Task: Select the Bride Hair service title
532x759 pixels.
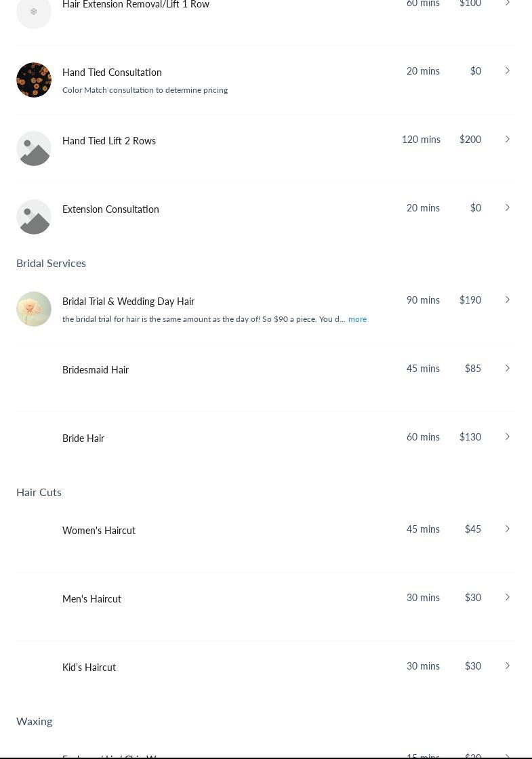Action: pyautogui.click(x=83, y=438)
